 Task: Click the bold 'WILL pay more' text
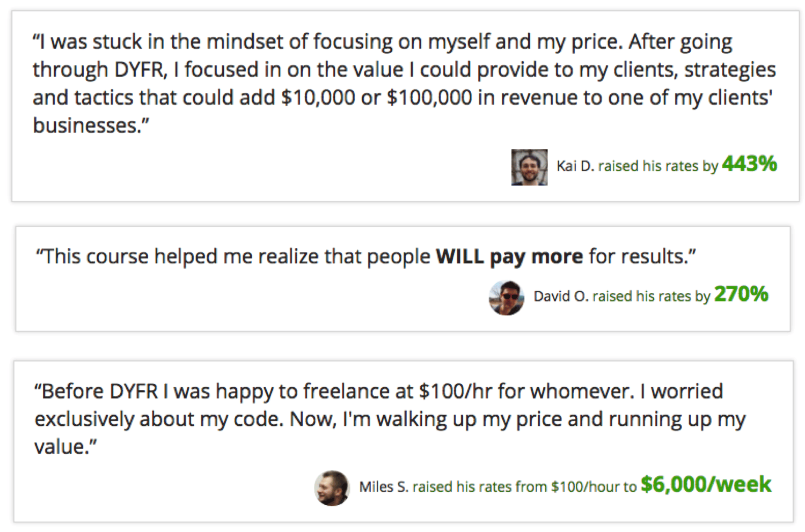509,257
